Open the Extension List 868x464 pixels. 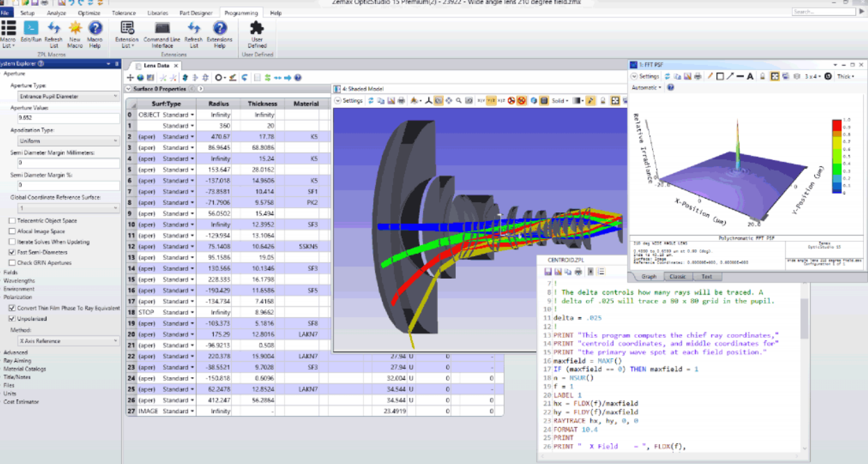coord(127,33)
